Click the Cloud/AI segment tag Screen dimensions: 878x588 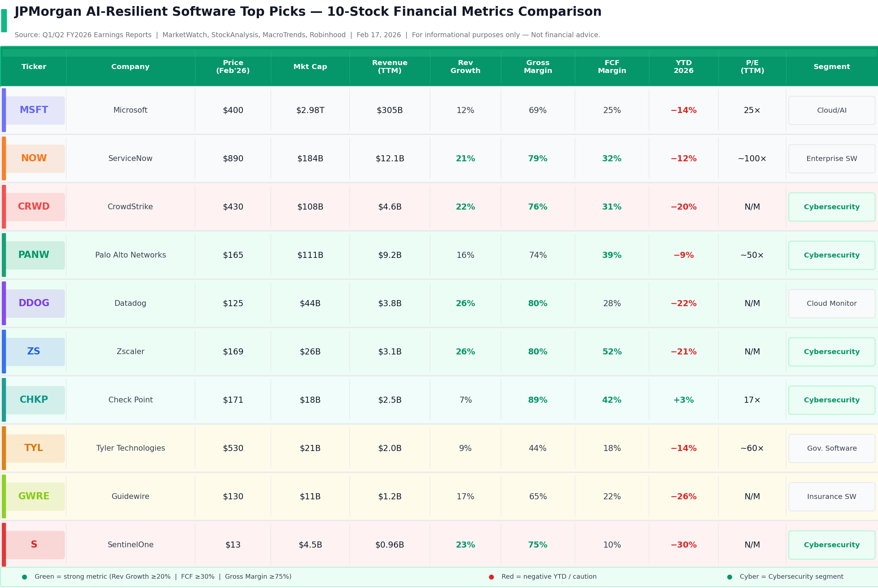point(831,111)
